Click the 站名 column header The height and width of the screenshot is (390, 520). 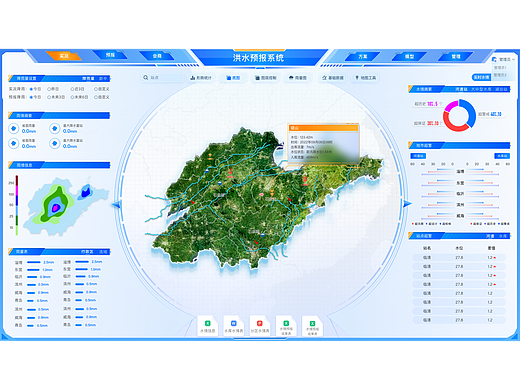427,248
